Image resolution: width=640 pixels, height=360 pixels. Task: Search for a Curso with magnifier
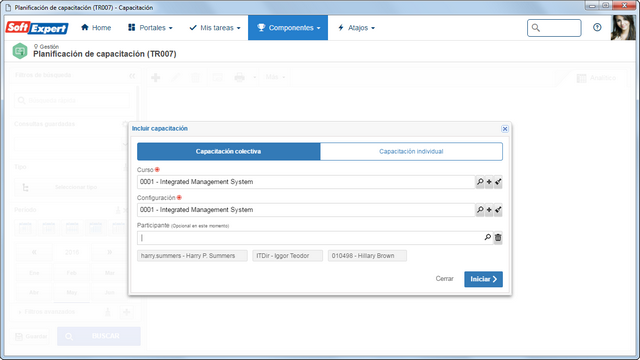click(x=480, y=182)
